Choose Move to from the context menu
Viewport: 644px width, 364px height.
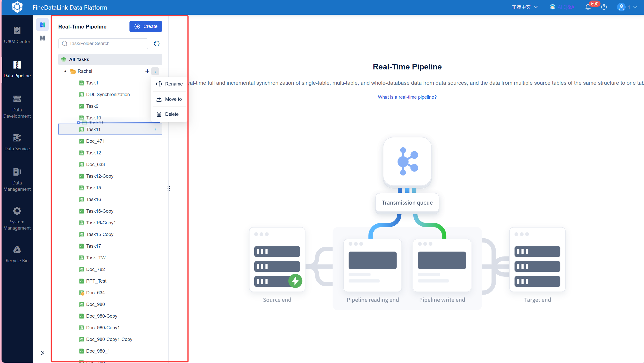coord(169,99)
